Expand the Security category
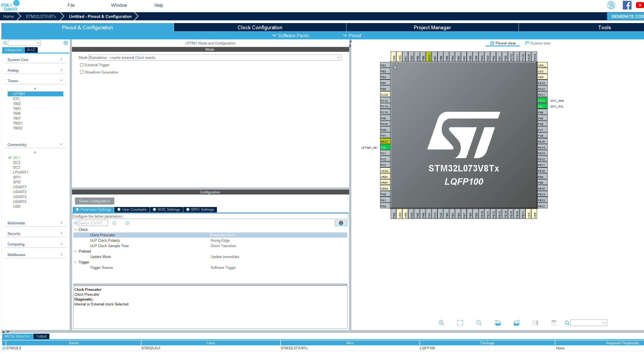Screen dimensions: 644x354 [35, 234]
